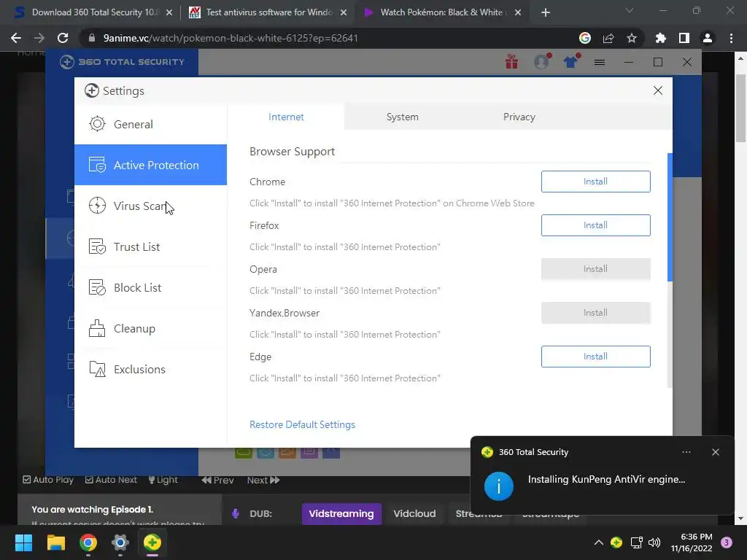
Task: Dismiss the 360 Total Security notification
Action: tap(715, 452)
